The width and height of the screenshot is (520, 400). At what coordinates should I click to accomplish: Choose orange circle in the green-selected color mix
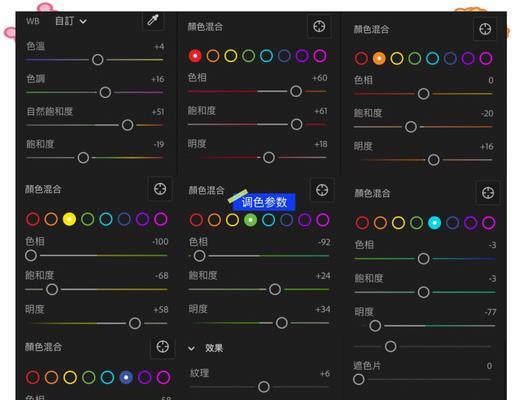point(214,220)
